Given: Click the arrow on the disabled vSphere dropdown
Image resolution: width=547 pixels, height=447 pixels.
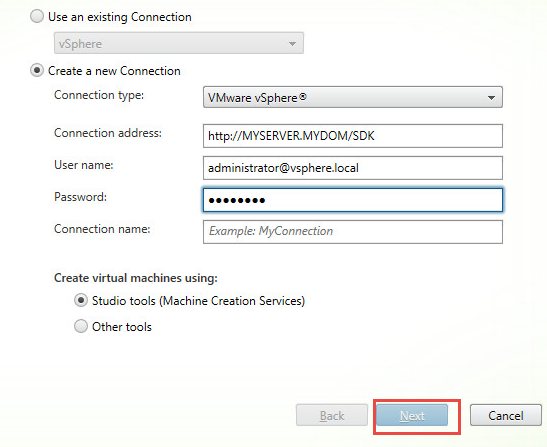Looking at the screenshot, I should [292, 44].
